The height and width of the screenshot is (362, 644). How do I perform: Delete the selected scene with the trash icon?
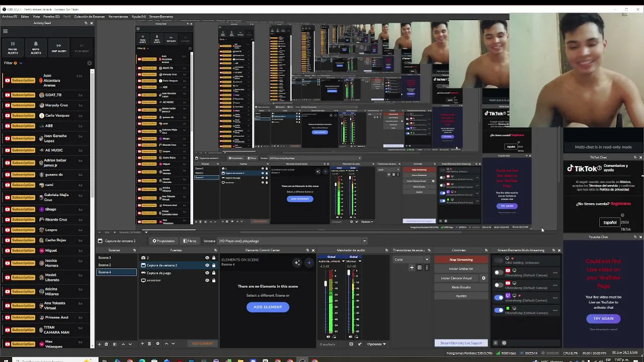(106, 344)
